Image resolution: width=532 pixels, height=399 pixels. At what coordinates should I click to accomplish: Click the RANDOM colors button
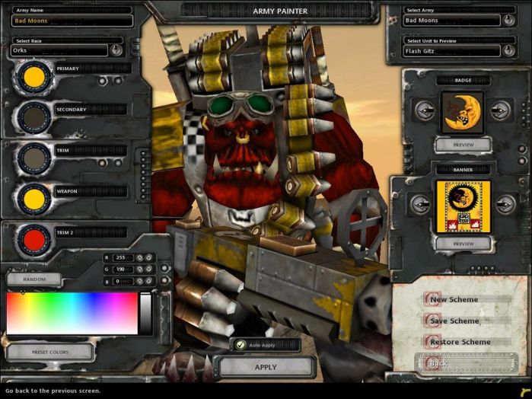tap(34, 279)
